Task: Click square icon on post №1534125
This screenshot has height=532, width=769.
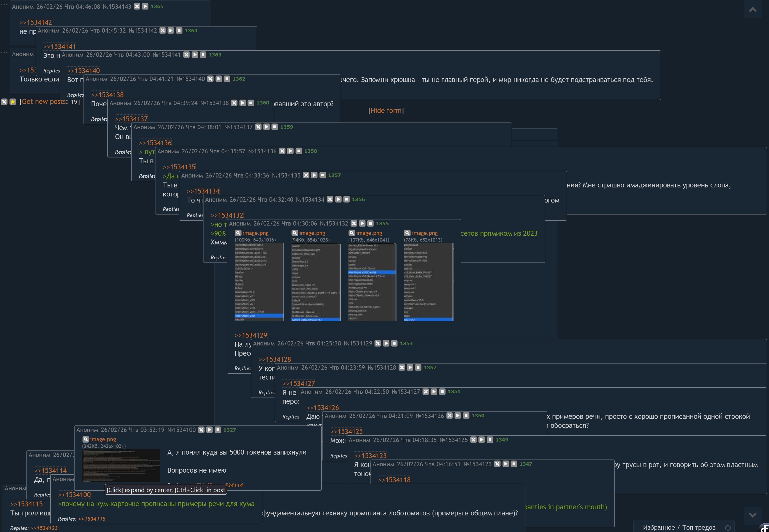Action: coord(490,440)
